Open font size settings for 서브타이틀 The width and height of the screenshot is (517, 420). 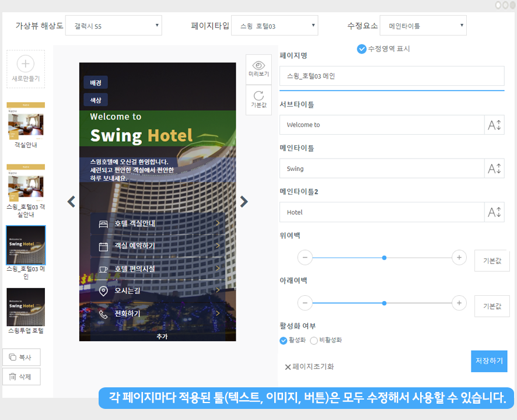pyautogui.click(x=494, y=125)
